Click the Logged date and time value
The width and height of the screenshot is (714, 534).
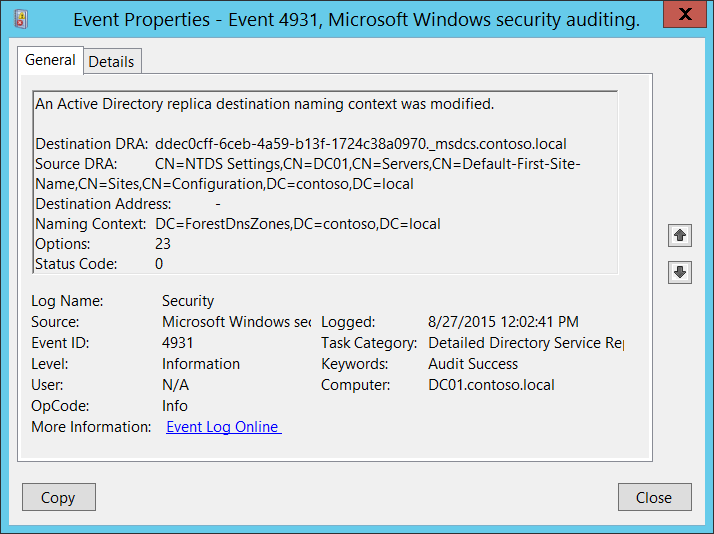click(503, 322)
